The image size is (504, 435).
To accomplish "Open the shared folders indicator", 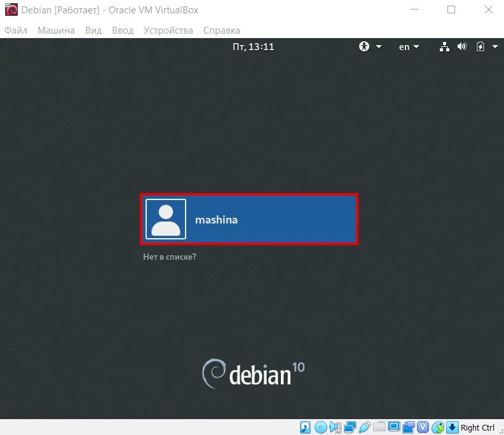I will 379,427.
